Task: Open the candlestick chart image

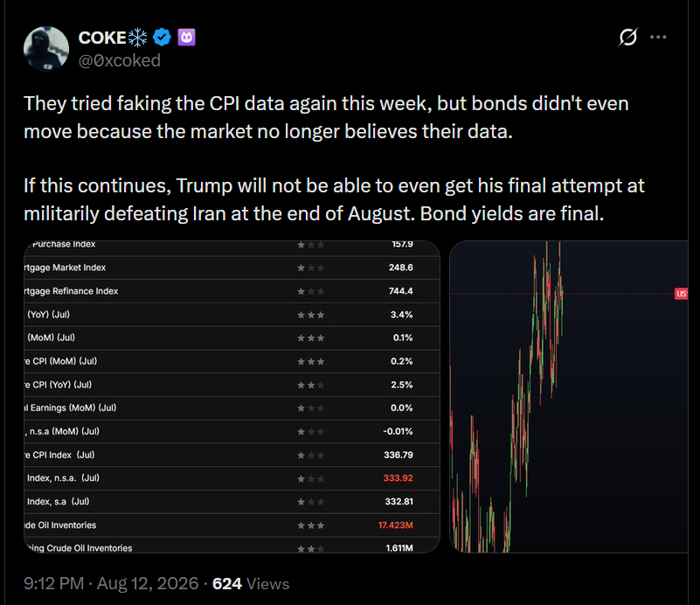Action: click(x=569, y=397)
